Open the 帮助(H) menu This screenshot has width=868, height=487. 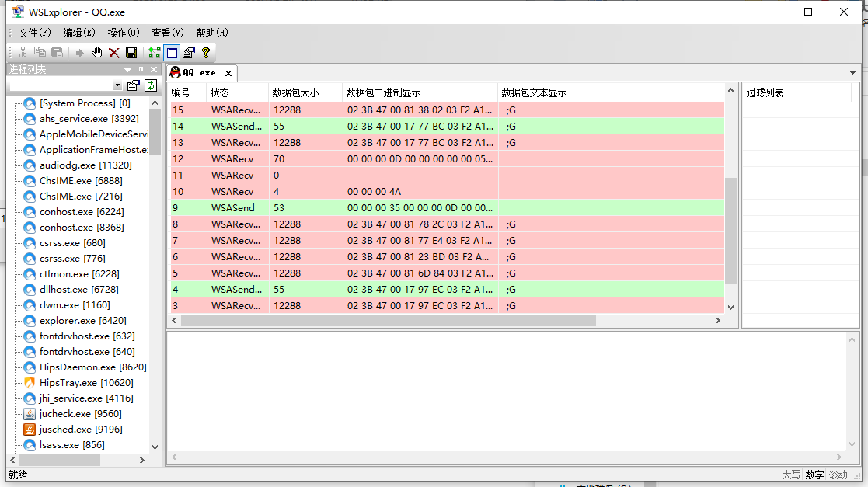click(x=212, y=33)
